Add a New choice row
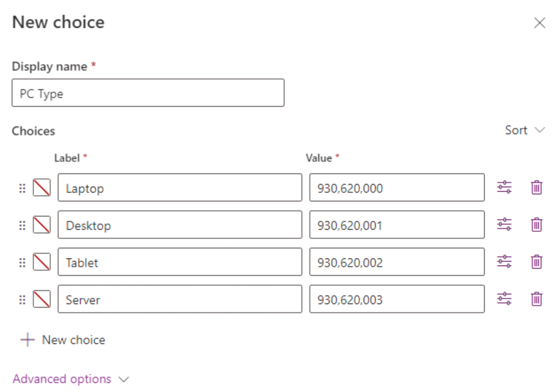This screenshot has height=392, width=557. (x=63, y=340)
